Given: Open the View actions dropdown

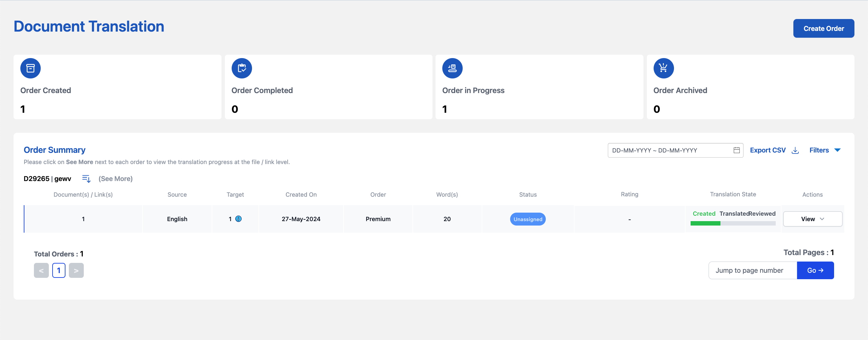Looking at the screenshot, I should tap(813, 219).
